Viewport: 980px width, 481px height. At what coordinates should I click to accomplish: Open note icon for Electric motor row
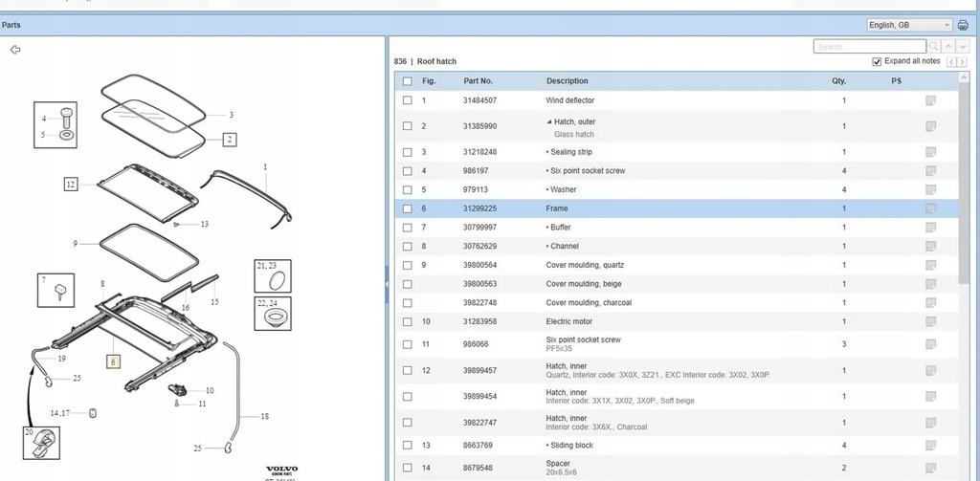[x=930, y=321]
